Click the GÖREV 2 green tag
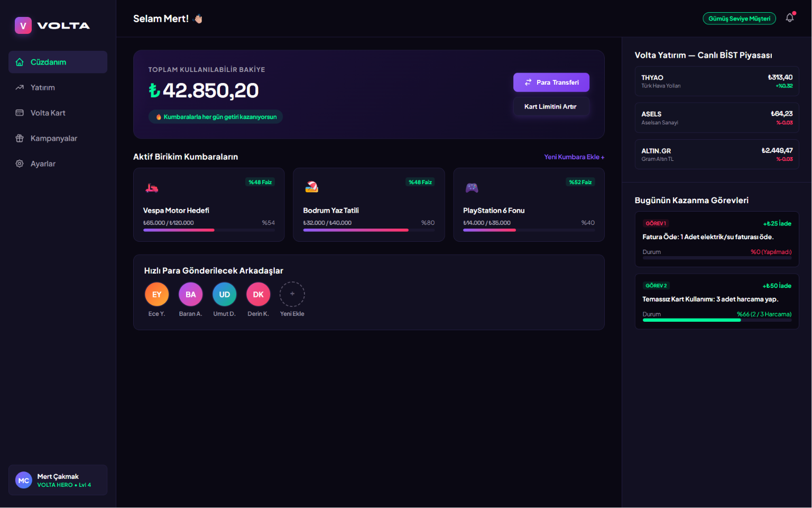Image resolution: width=812 pixels, height=508 pixels. tap(656, 286)
